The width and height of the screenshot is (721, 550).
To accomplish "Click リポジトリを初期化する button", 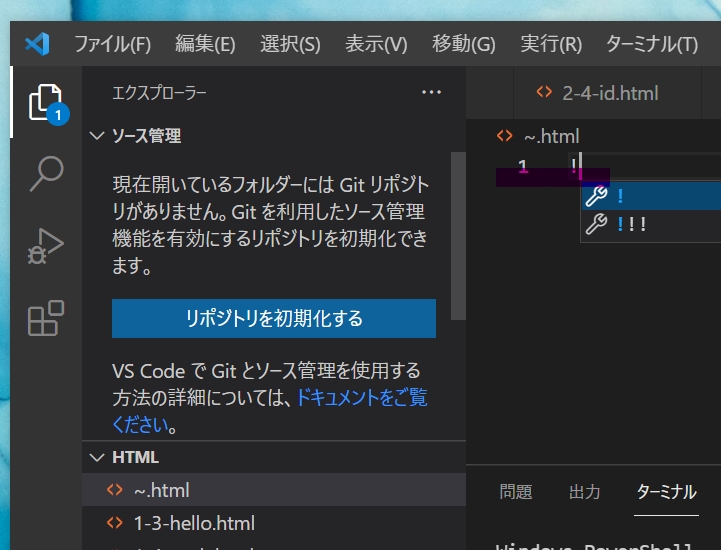I will point(274,318).
